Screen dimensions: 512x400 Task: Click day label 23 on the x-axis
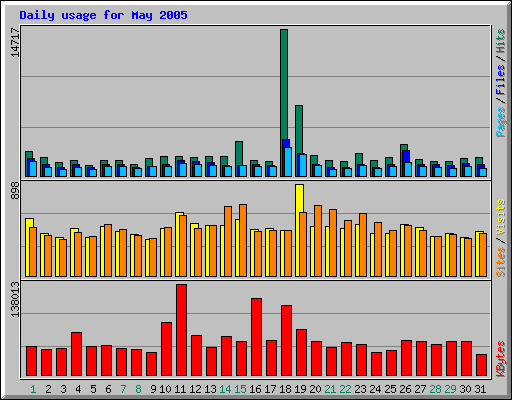[x=360, y=389]
